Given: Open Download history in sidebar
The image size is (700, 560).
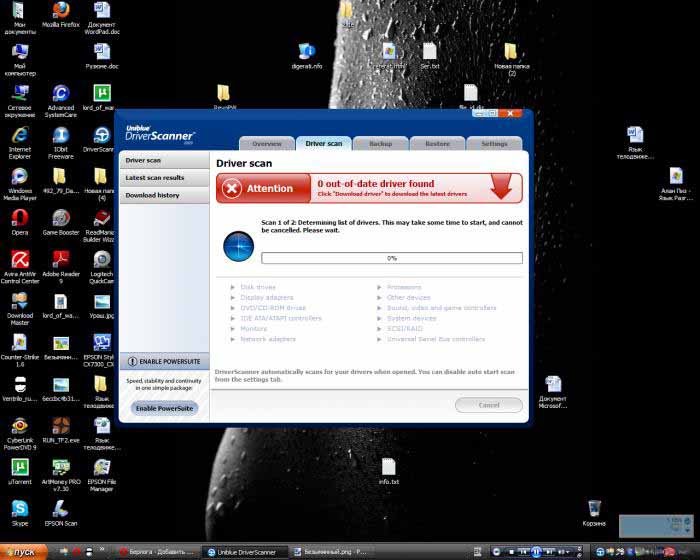Looking at the screenshot, I should pos(164,195).
